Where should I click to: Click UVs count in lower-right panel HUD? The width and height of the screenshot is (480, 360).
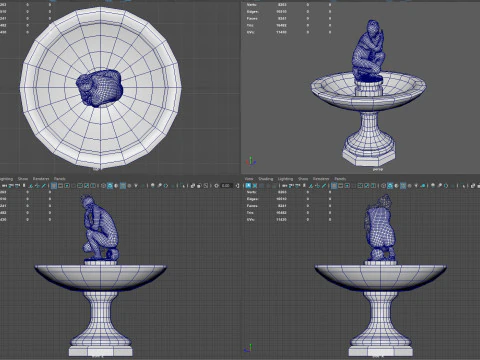click(282, 220)
